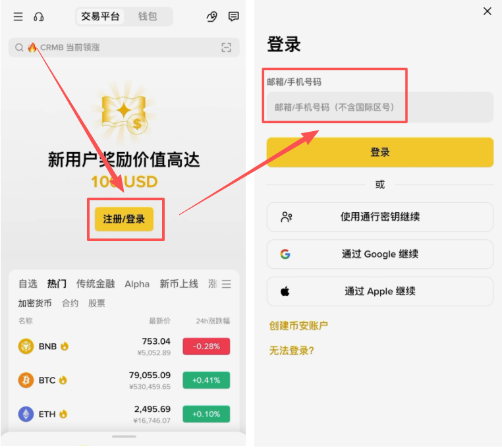
Task: Continue with passkey 使用通行密钥继续
Action: 380,217
